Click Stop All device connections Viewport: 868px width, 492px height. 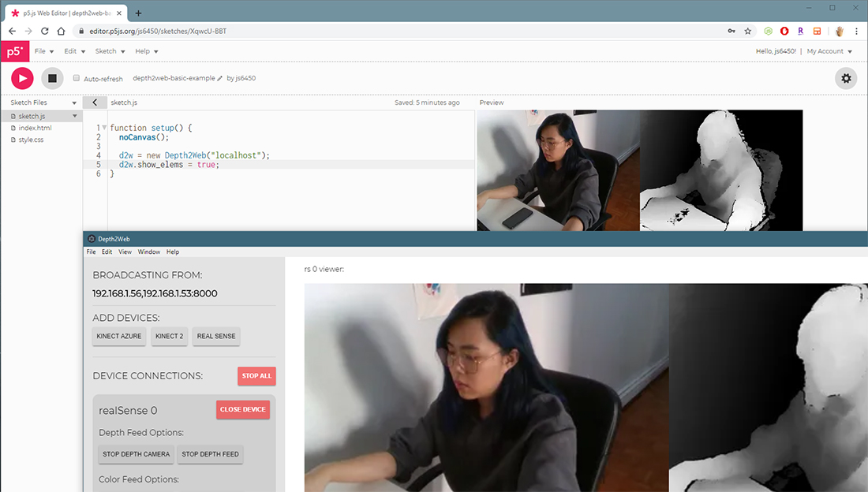coord(256,376)
